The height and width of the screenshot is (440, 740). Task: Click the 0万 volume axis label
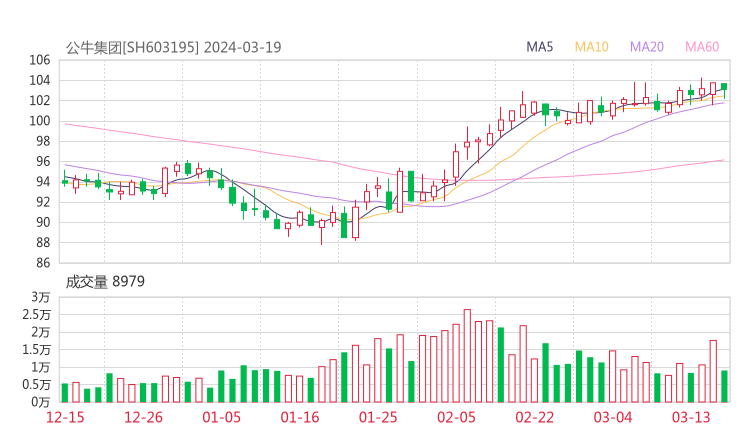pyautogui.click(x=41, y=402)
